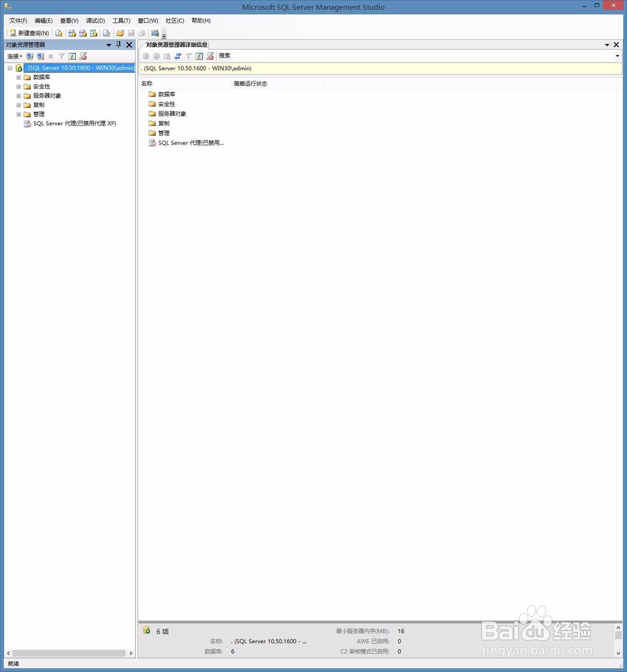Expand the 数据库 node in Object Explorer
The image size is (627, 672).
click(19, 78)
